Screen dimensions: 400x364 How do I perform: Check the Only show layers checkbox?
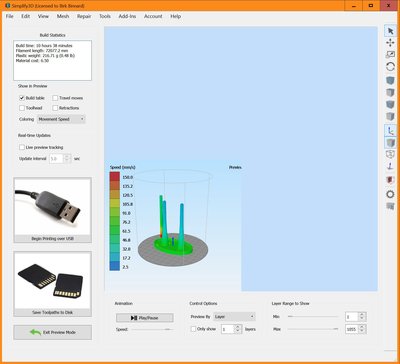pyautogui.click(x=193, y=329)
